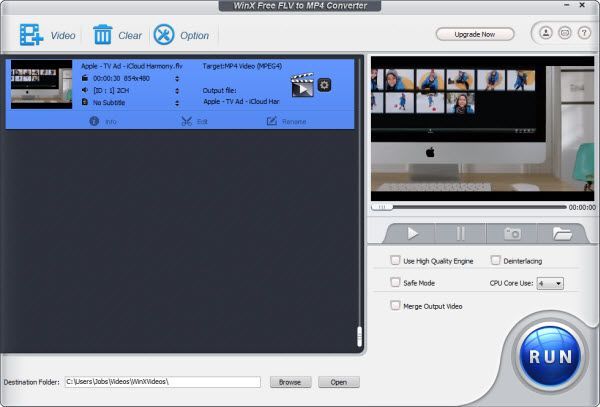Viewport: 600px width, 407px height.
Task: Click the output profile gear icon
Action: (x=324, y=85)
